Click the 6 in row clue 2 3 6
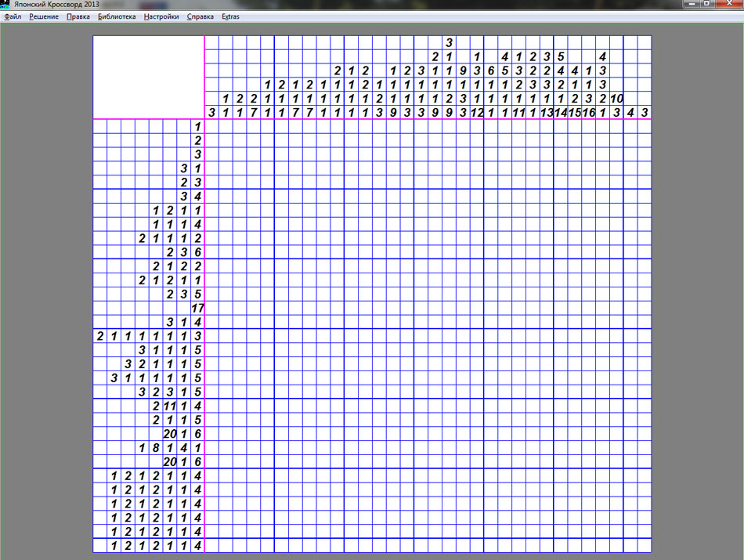The image size is (744, 560). tap(198, 252)
